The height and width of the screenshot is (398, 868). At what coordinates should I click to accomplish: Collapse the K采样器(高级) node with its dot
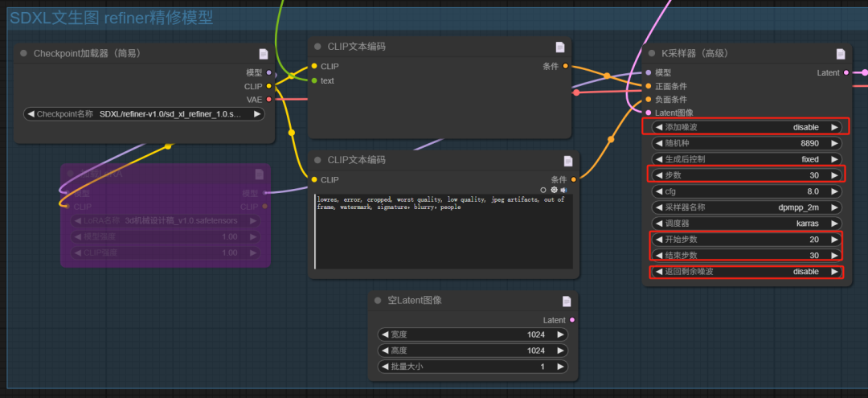pos(652,53)
